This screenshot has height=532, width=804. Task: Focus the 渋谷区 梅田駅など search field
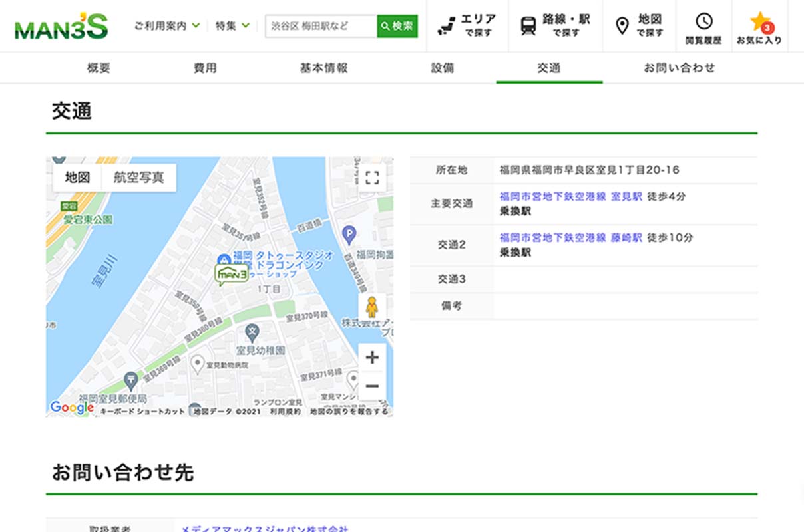[x=321, y=26]
